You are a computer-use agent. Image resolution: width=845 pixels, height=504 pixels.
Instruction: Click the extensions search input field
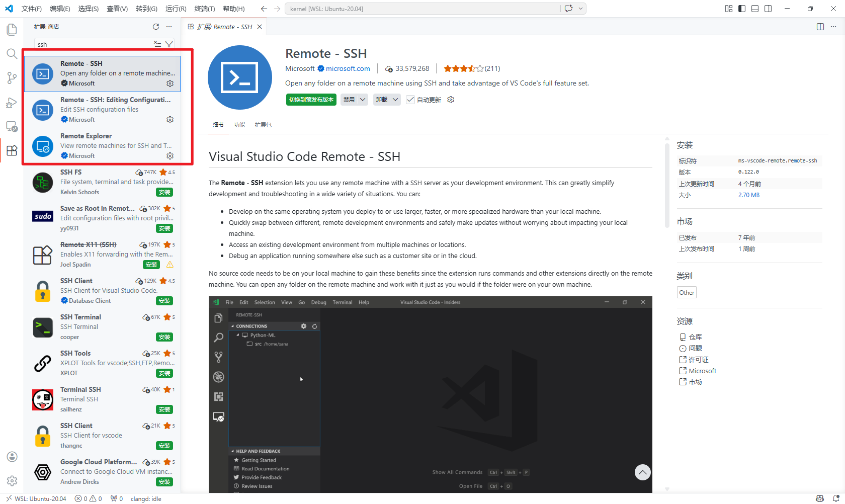pyautogui.click(x=94, y=44)
